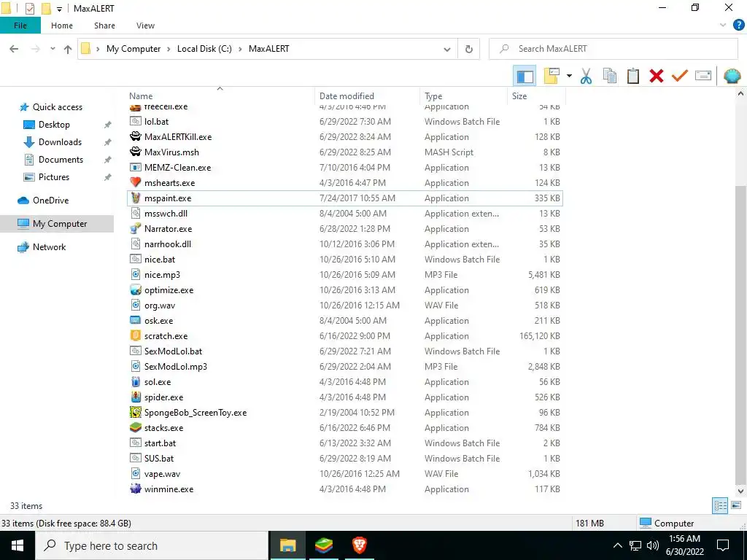
Task: Click the Copy icon in toolbar
Action: click(609, 76)
